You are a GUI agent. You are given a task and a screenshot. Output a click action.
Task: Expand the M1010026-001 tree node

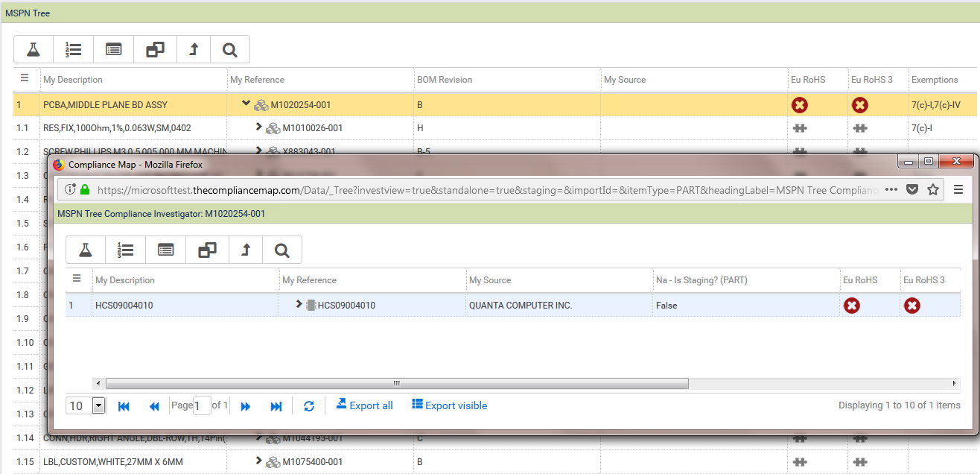coord(259,127)
